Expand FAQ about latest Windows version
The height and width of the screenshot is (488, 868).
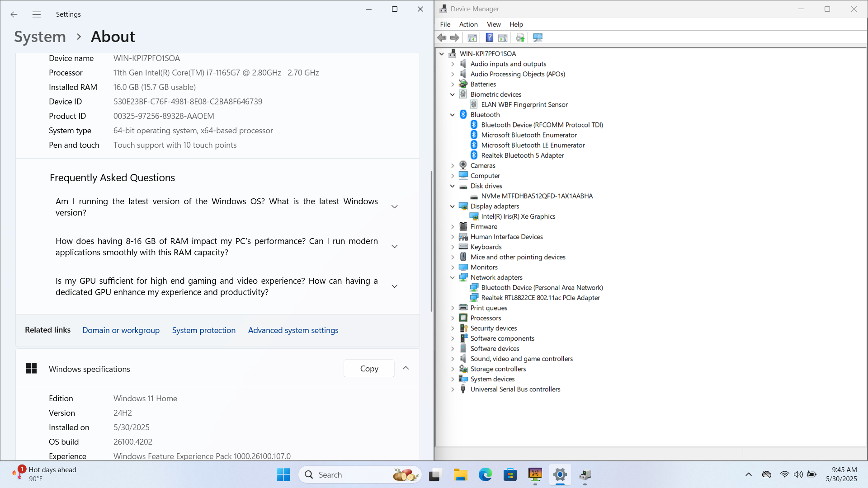click(x=394, y=207)
